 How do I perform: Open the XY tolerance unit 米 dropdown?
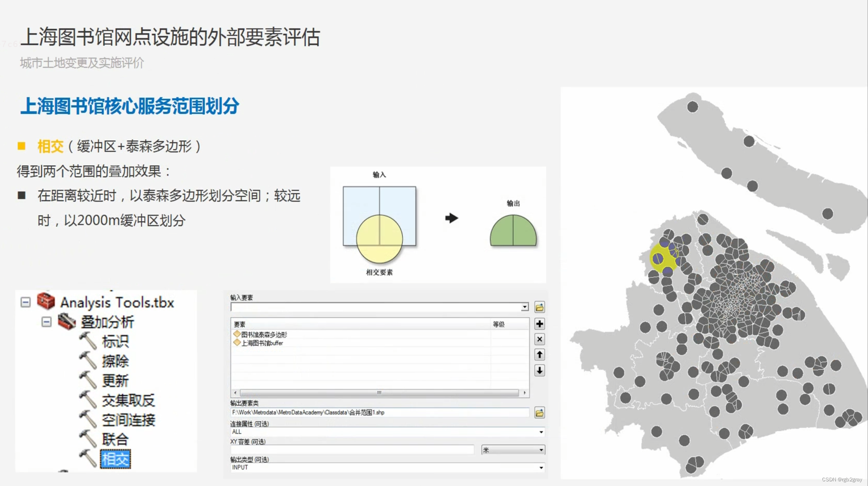[513, 450]
